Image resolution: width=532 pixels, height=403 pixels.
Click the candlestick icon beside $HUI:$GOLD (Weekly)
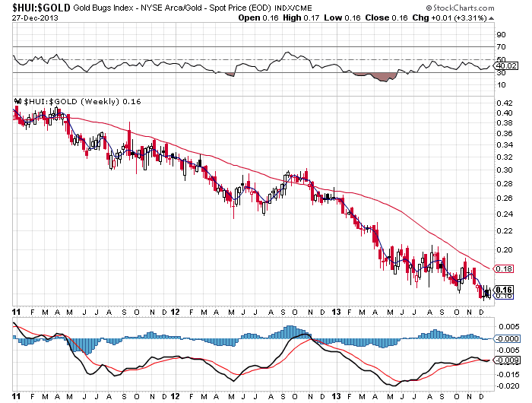pyautogui.click(x=18, y=101)
